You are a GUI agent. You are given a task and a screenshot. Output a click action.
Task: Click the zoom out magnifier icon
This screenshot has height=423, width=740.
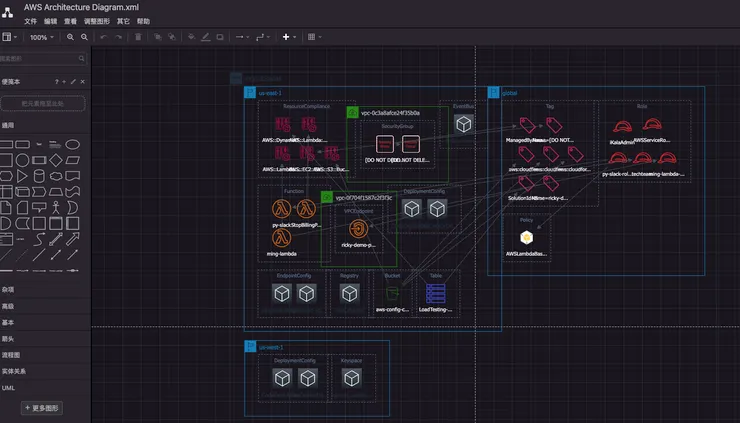84,37
